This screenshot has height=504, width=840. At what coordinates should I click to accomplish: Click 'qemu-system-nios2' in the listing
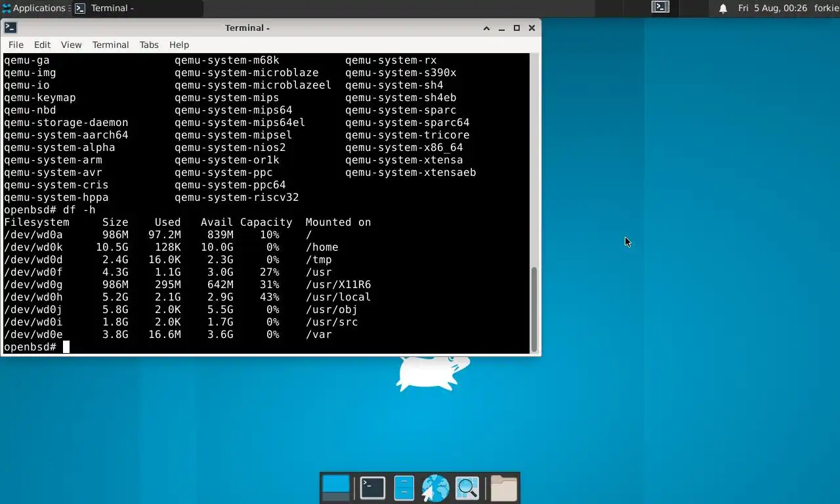(x=230, y=148)
